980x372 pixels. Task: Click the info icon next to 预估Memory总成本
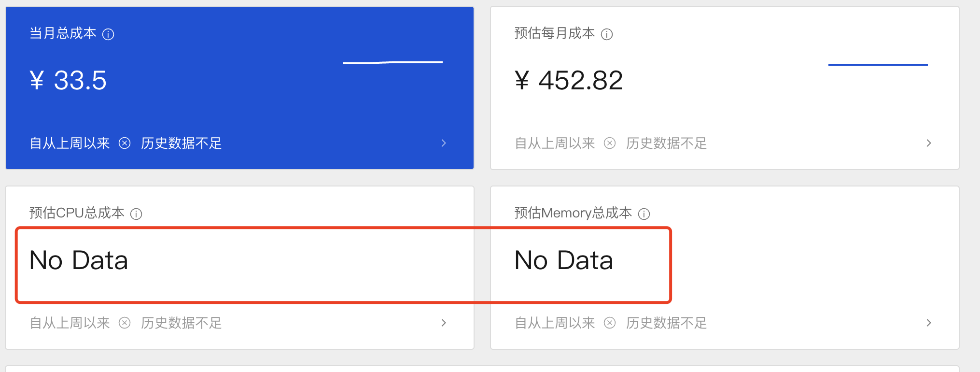click(x=644, y=214)
